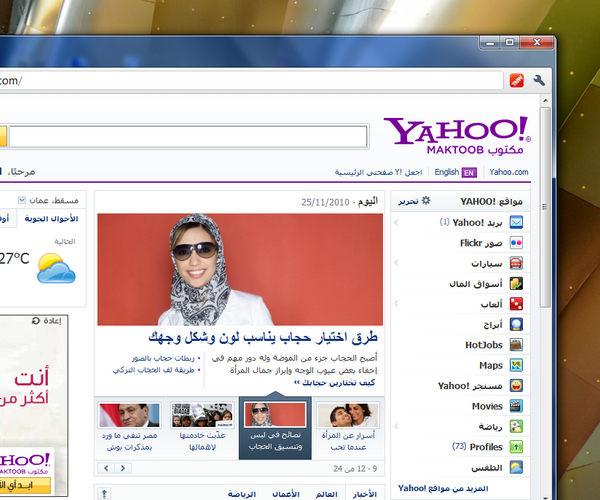Screen dimensions: 600x500
Task: Select the Mubarak Egypt story thumbnail
Action: click(129, 415)
